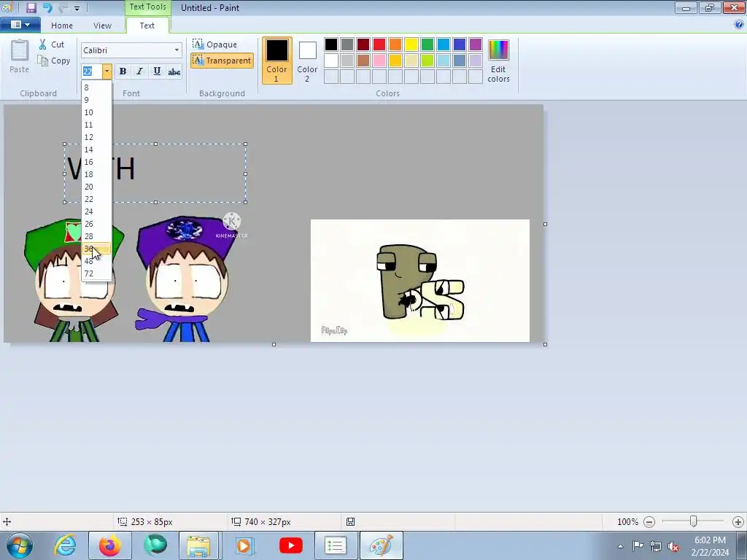747x560 pixels.
Task: Click the Redo arrow in title bar
Action: tap(63, 7)
